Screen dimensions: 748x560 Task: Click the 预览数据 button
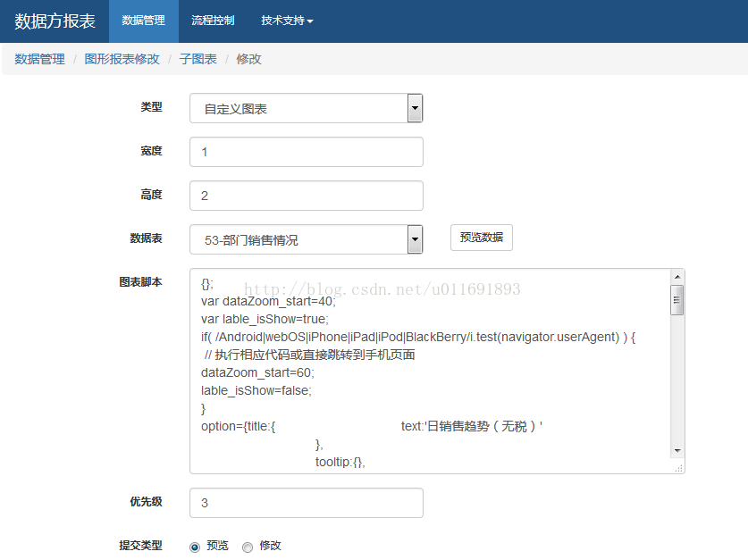[482, 238]
